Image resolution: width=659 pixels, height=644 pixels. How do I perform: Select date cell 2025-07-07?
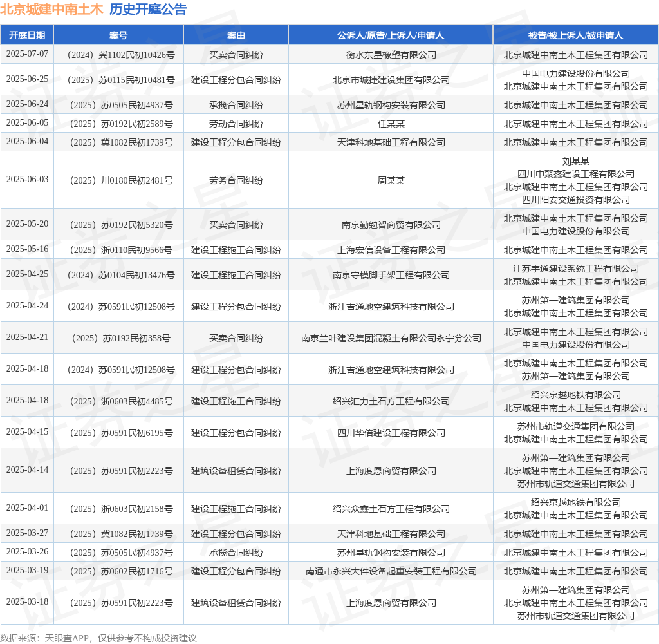click(x=27, y=54)
